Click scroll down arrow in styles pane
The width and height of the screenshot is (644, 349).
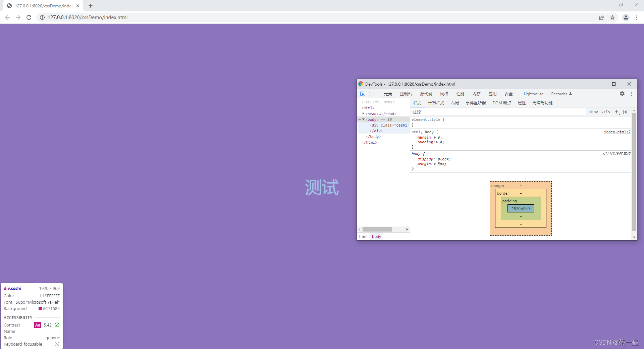634,237
